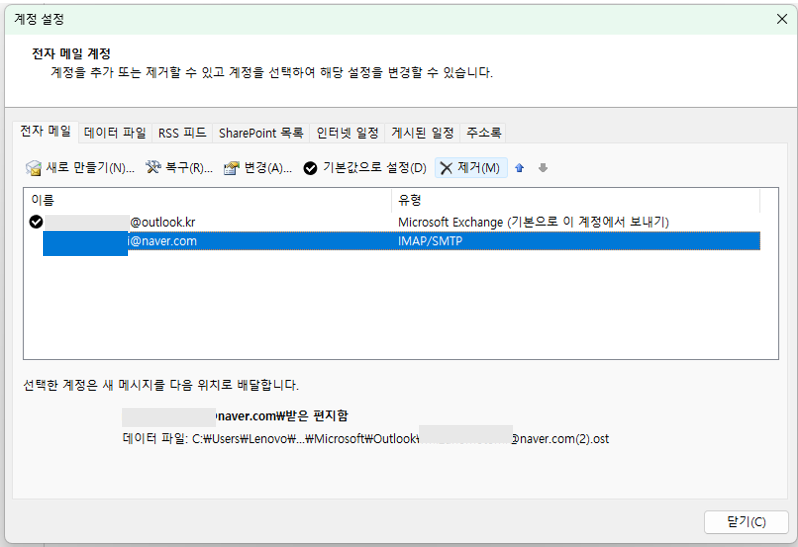Screen dimensions: 798x547
Task: Click the 닫기(C) close button
Action: [746, 522]
